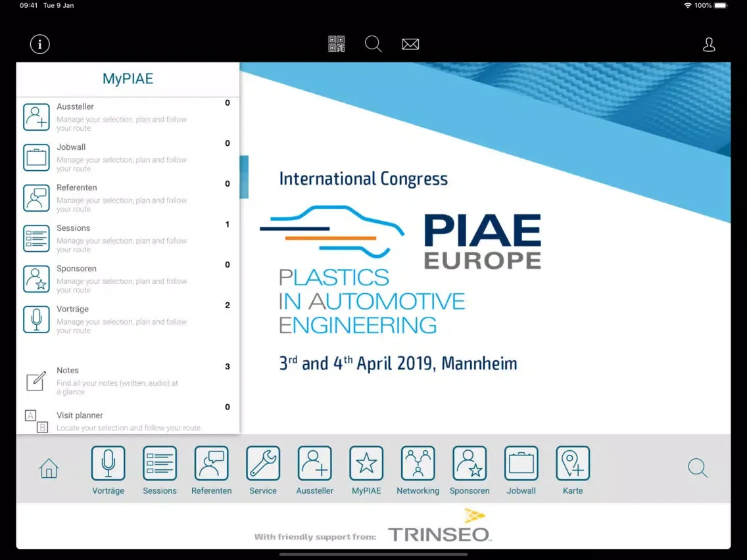Click the Sessions count 1
The height and width of the screenshot is (560, 747).
[228, 224]
